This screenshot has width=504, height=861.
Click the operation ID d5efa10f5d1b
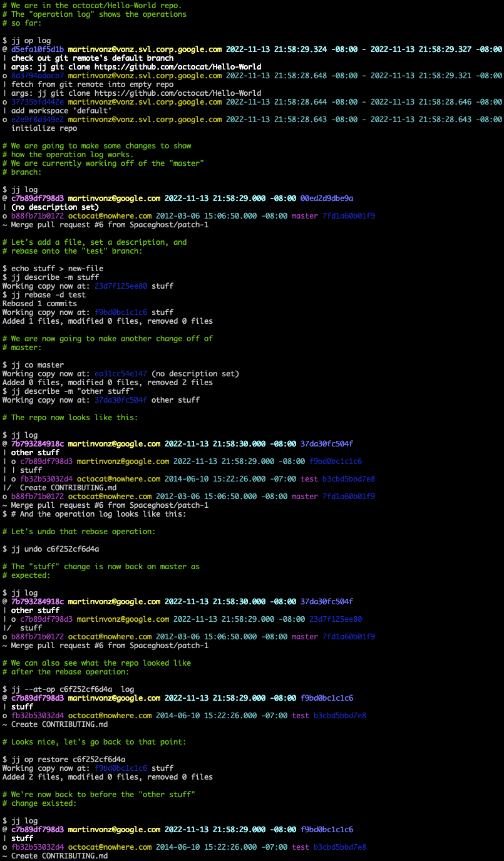[38, 49]
